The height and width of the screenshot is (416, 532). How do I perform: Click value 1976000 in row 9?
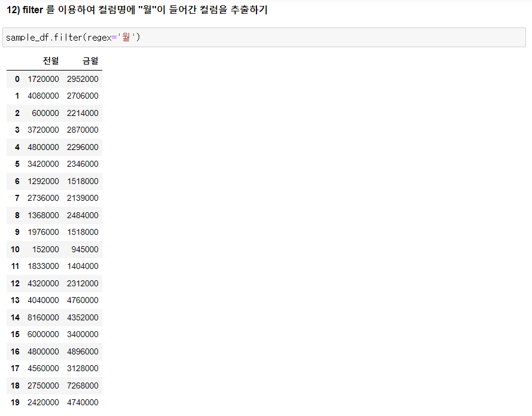(x=43, y=233)
